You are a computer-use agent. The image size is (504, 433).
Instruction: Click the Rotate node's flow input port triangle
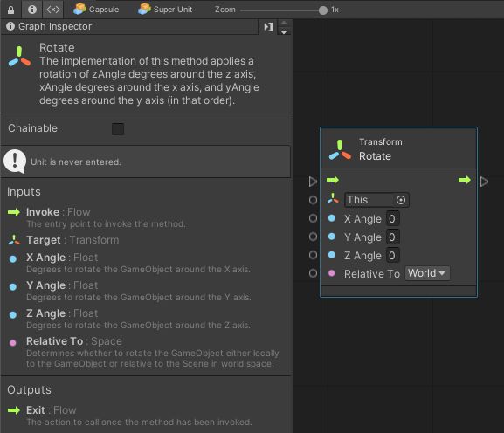click(x=313, y=182)
